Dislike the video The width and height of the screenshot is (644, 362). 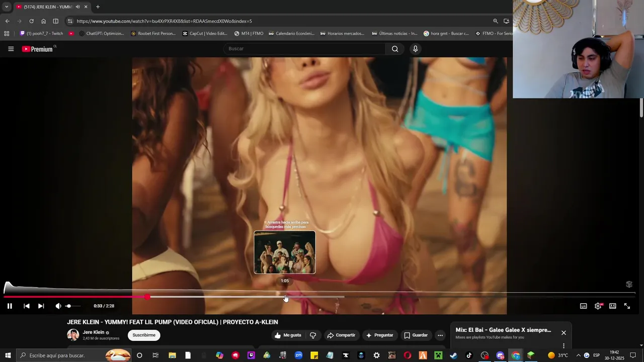click(x=313, y=335)
